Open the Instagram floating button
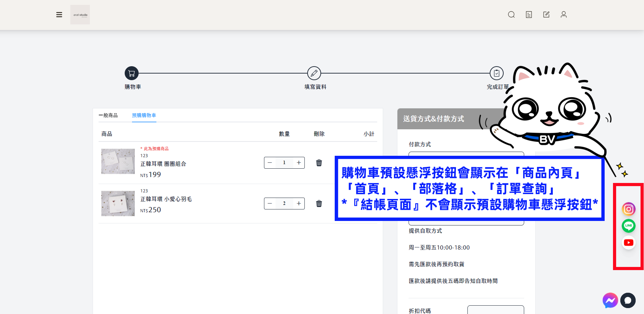Screen dimensions: 644x314 pyautogui.click(x=629, y=209)
